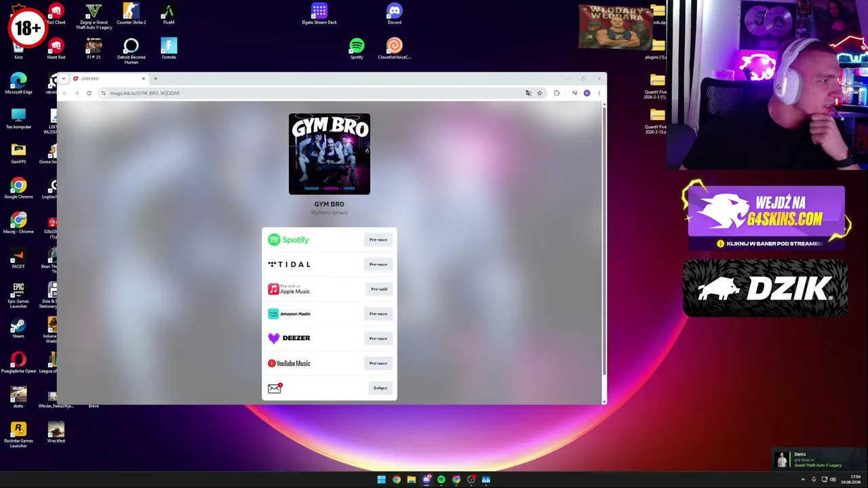This screenshot has width=868, height=488.
Task: Open Discord from the taskbar
Action: pyautogui.click(x=426, y=480)
